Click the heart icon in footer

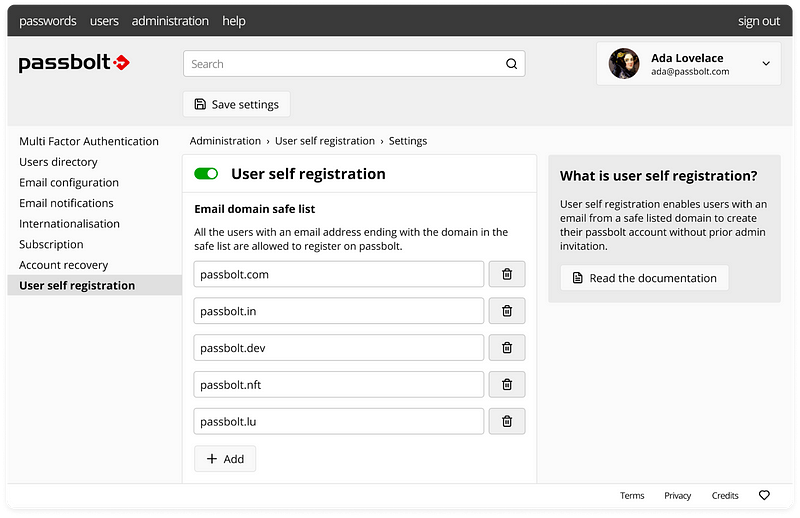(x=764, y=495)
